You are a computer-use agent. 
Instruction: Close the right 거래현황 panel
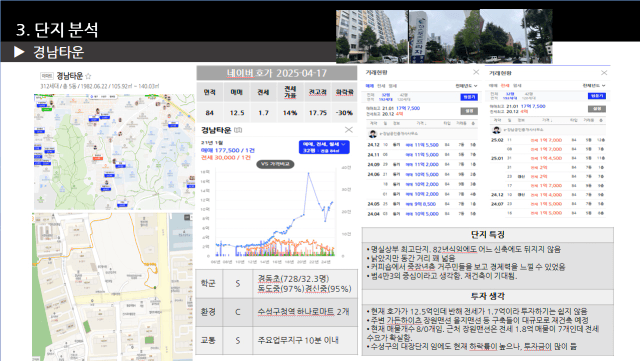point(604,73)
